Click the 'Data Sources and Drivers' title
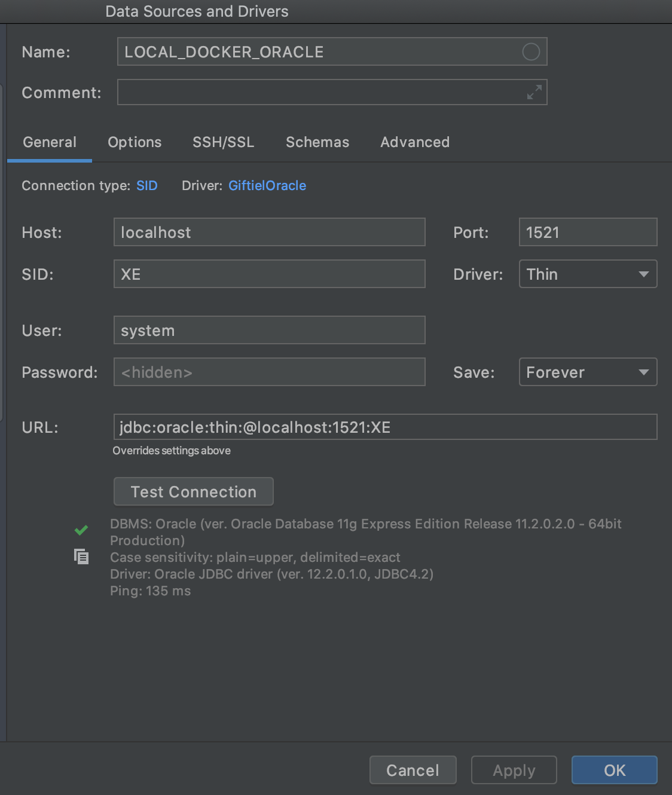The image size is (672, 795). click(197, 11)
